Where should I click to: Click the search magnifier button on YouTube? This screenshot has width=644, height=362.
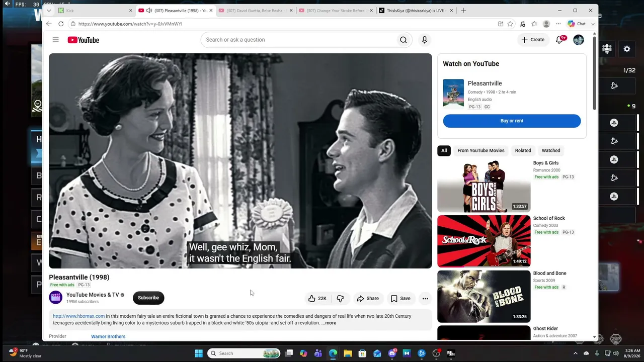click(404, 40)
